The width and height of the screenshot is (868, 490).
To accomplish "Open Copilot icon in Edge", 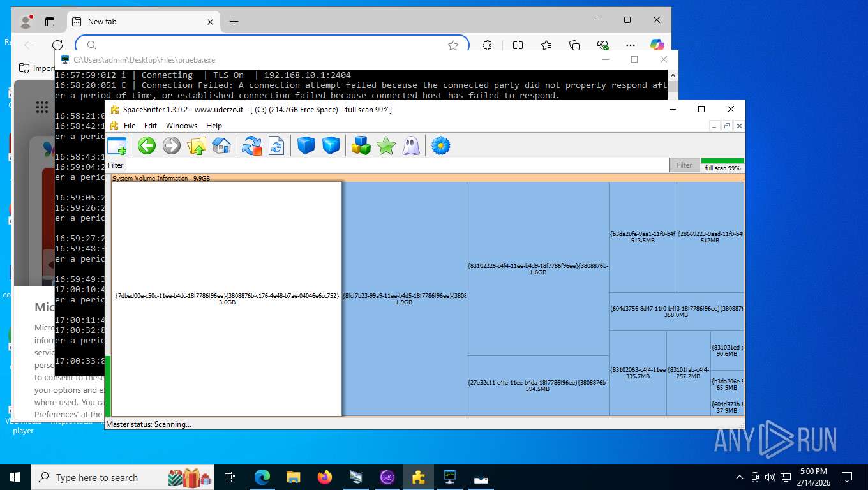I will (657, 45).
